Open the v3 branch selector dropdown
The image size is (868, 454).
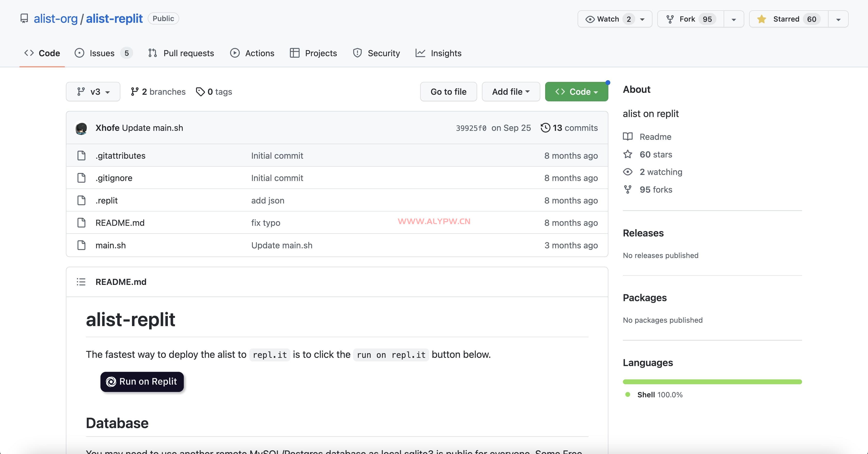pos(93,92)
